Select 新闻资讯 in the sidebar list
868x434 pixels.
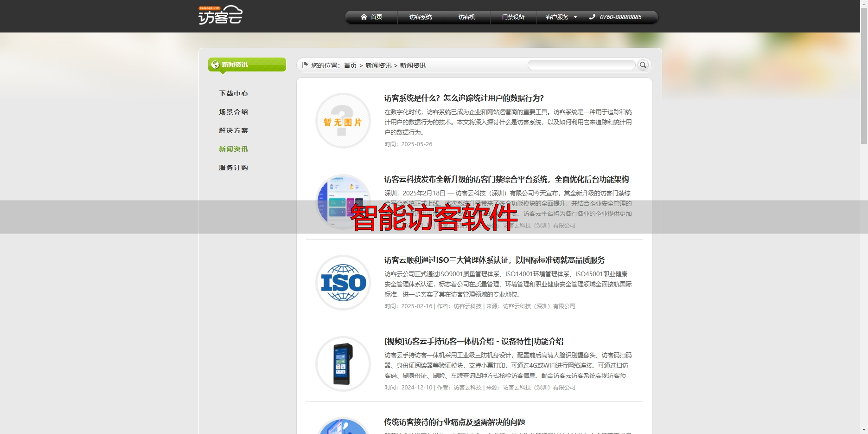pos(234,149)
